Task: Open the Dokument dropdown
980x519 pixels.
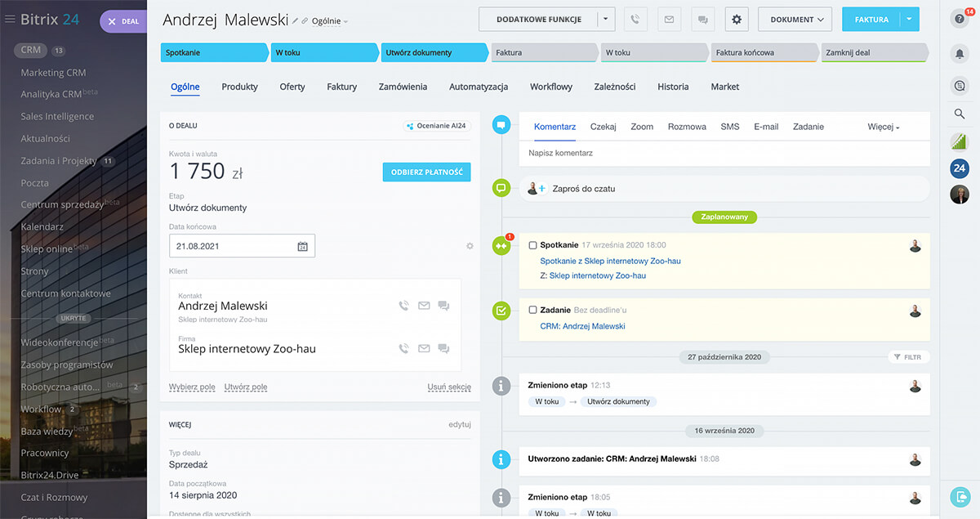Action: 795,20
